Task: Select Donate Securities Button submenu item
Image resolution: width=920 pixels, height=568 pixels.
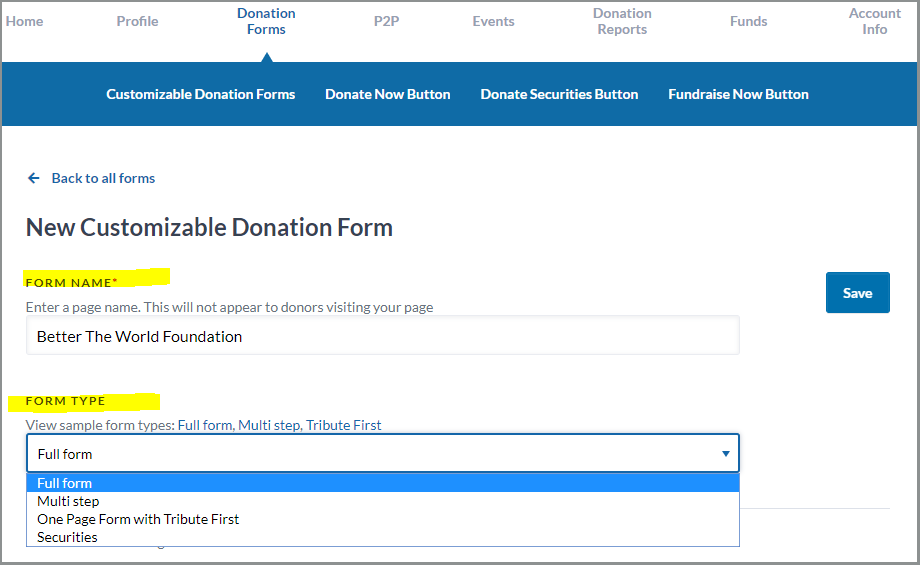Action: pos(559,94)
